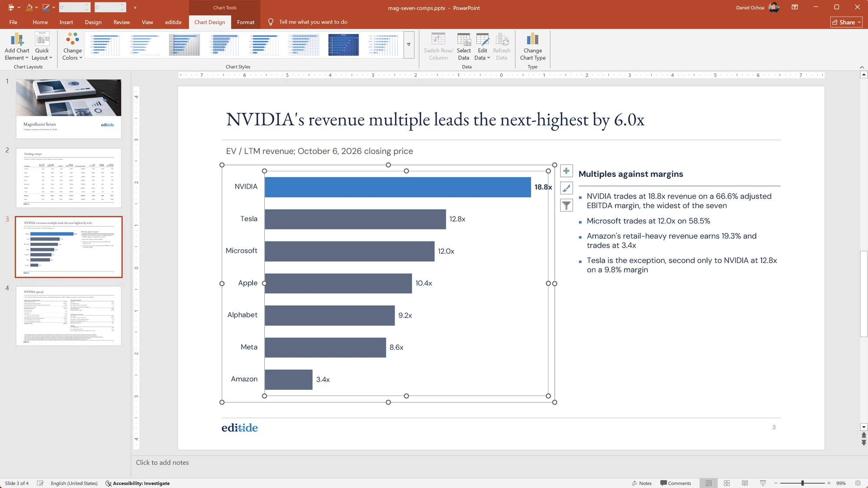868x488 pixels.
Task: Open the editide tab
Action: 173,22
